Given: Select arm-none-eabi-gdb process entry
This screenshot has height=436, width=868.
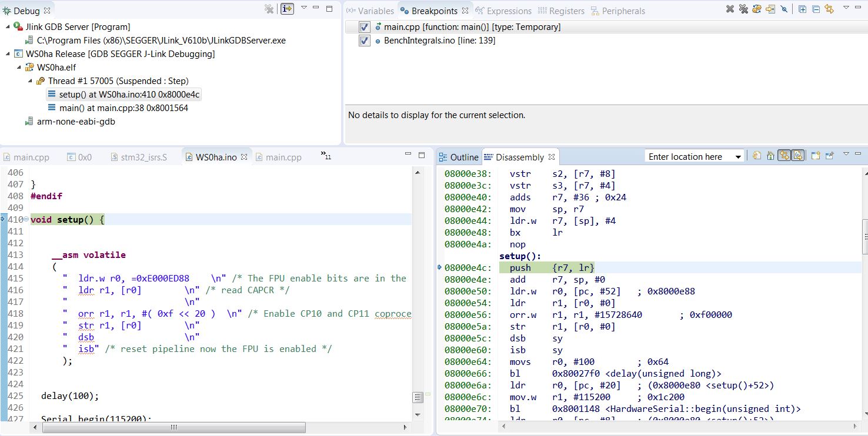Looking at the screenshot, I should click(76, 122).
